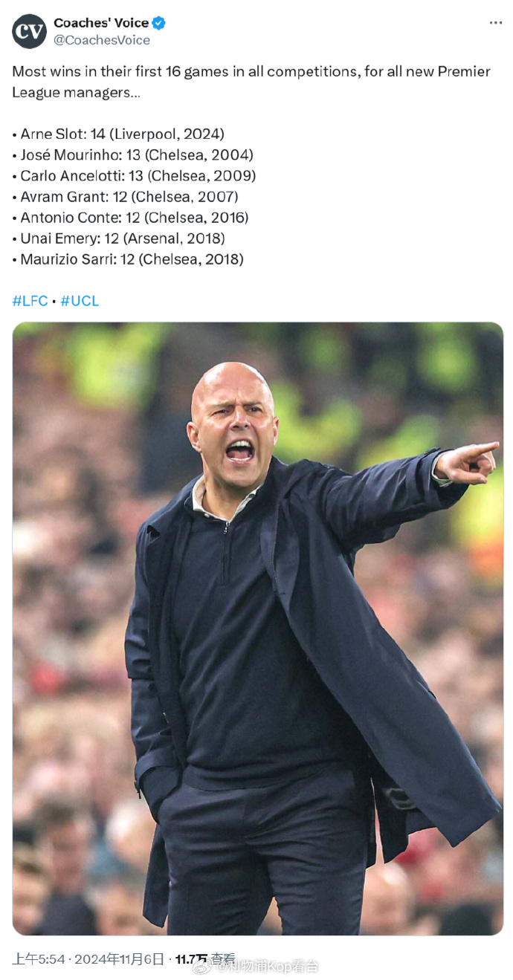Viewport: 513px width, 980px height.
Task: Open the three-dot more options menu
Action: tap(495, 23)
